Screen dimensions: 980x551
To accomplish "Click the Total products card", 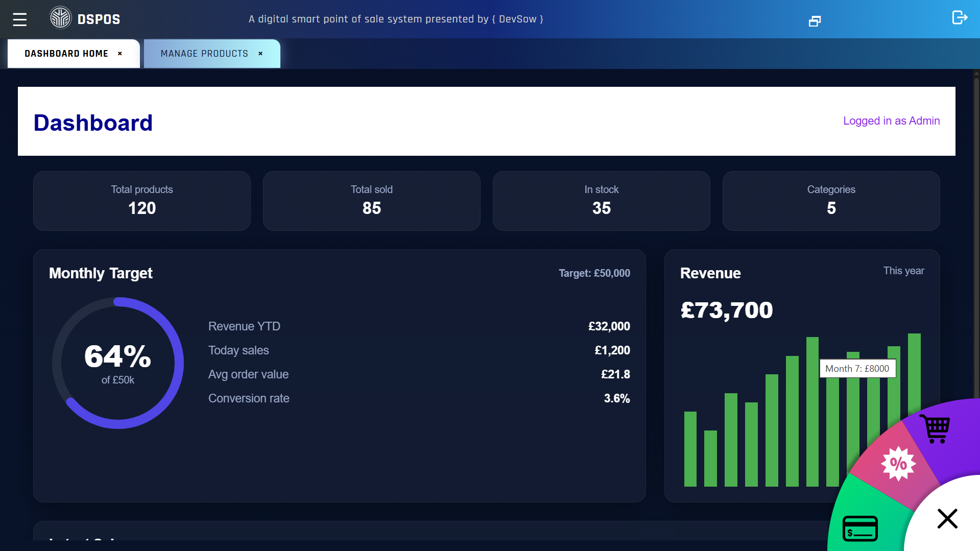I will (142, 201).
